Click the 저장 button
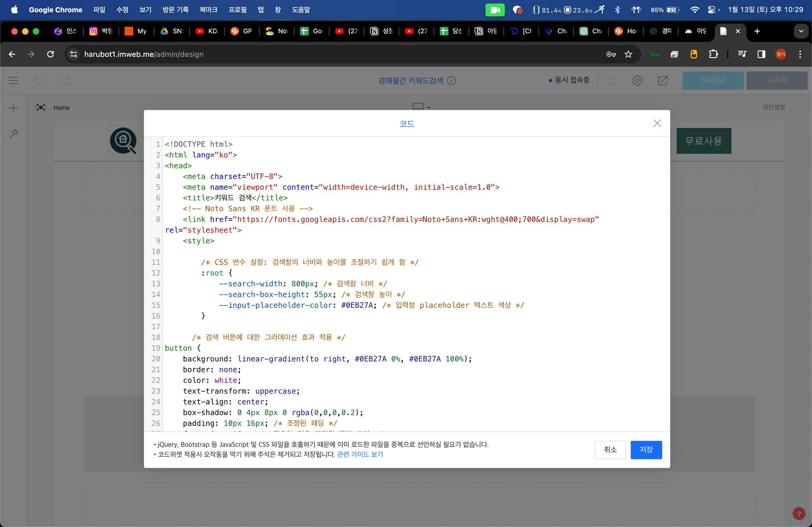Image resolution: width=812 pixels, height=527 pixels. pyautogui.click(x=646, y=450)
